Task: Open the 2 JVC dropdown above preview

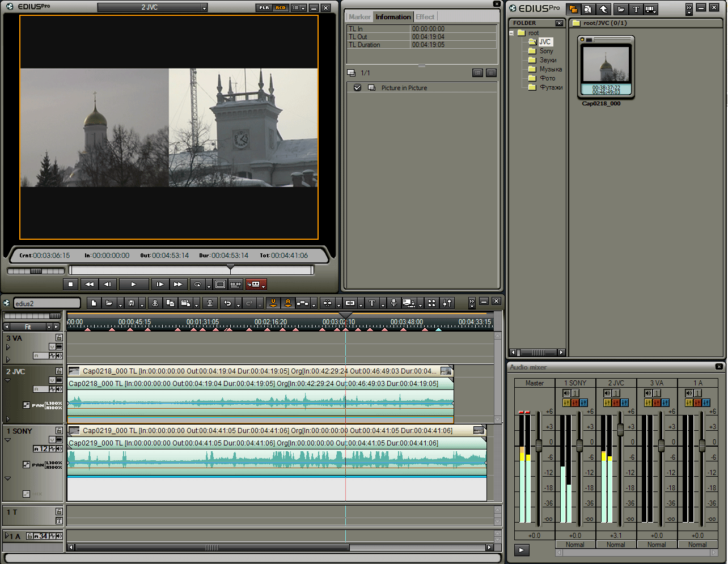Action: [x=204, y=8]
